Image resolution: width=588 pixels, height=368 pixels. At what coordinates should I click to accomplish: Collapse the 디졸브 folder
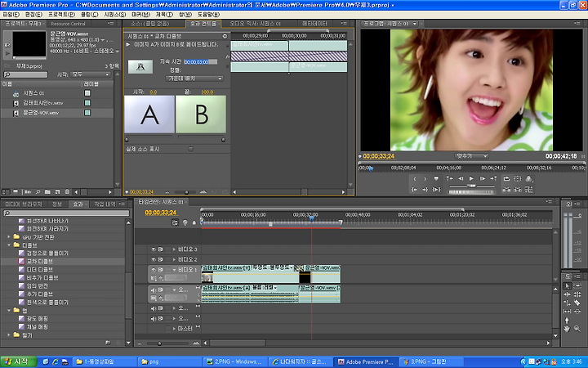pos(9,245)
